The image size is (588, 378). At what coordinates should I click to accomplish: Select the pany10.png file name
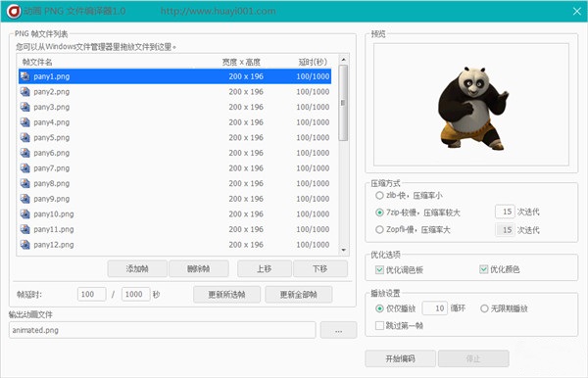[54, 213]
